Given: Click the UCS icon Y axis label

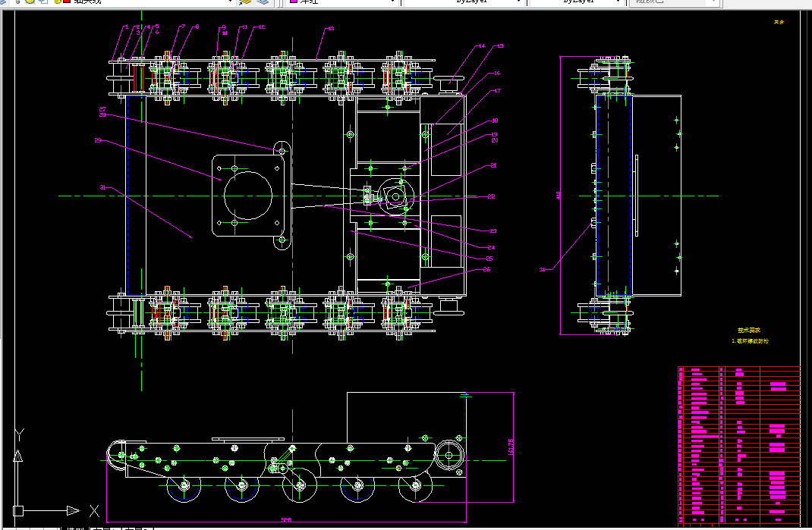Looking at the screenshot, I should pyautogui.click(x=19, y=434).
